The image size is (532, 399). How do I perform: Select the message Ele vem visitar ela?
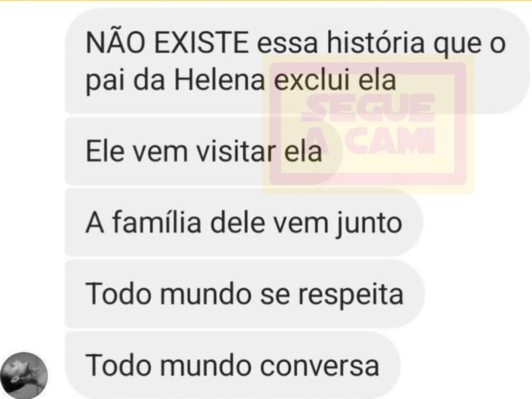pos(203,151)
